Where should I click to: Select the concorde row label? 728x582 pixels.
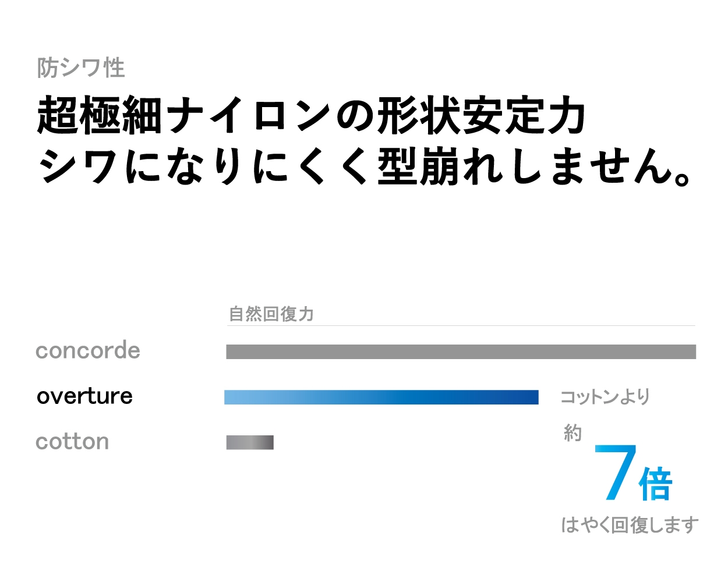pos(88,351)
